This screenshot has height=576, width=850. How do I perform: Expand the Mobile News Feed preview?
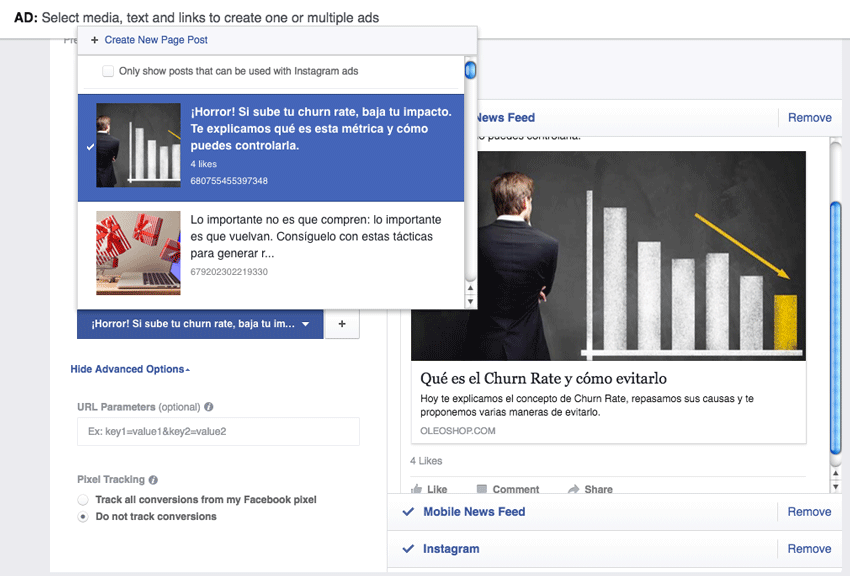point(474,512)
